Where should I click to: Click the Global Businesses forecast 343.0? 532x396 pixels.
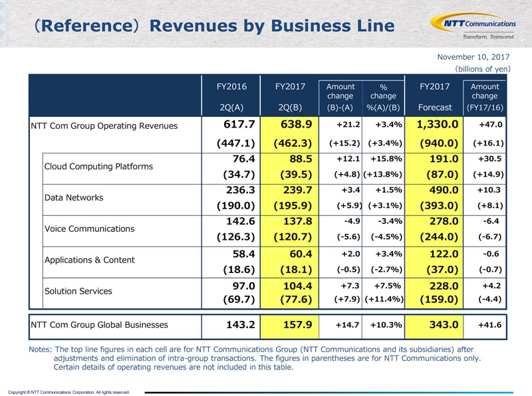click(444, 325)
